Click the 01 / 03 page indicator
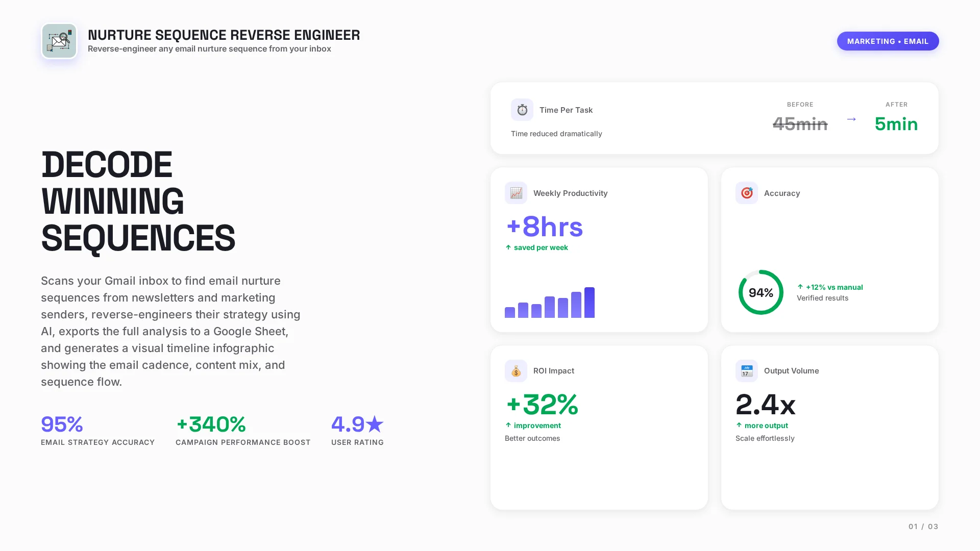Image resolution: width=980 pixels, height=551 pixels. coord(923,527)
